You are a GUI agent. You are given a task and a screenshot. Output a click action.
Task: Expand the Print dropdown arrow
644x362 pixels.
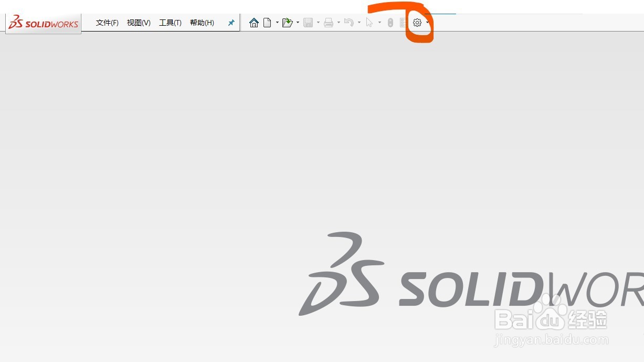click(x=339, y=23)
